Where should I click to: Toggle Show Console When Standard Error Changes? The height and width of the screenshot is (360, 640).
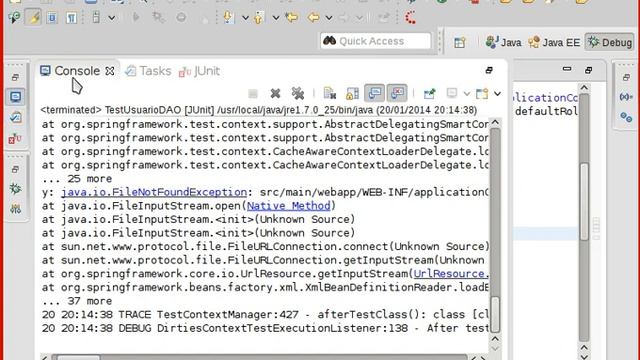397,93
